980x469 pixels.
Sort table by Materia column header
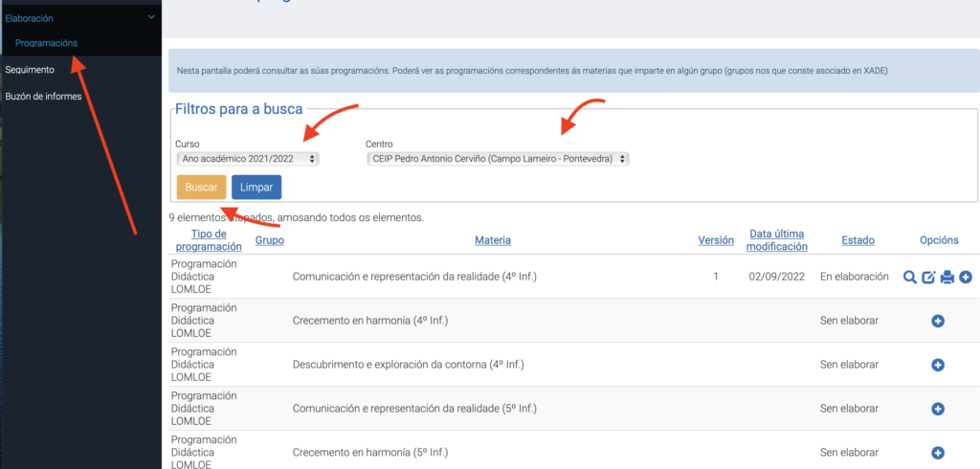click(x=492, y=240)
